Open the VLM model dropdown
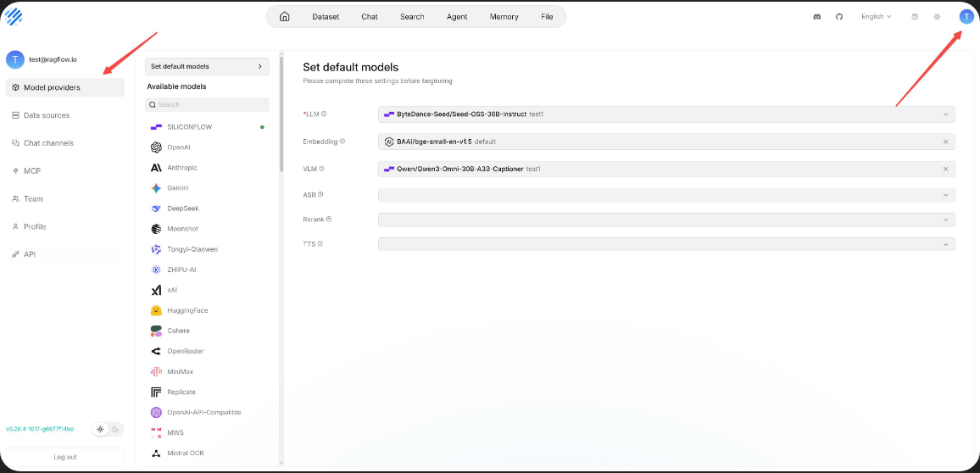 coord(666,169)
